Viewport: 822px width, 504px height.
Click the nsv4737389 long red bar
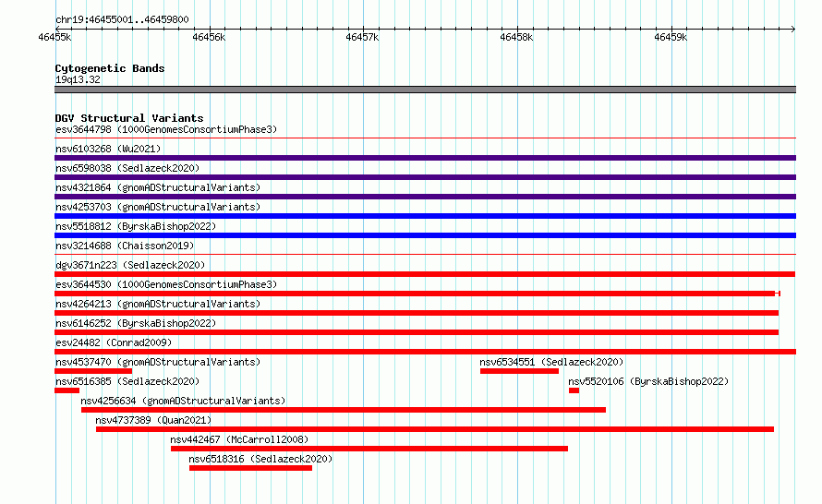(435, 429)
